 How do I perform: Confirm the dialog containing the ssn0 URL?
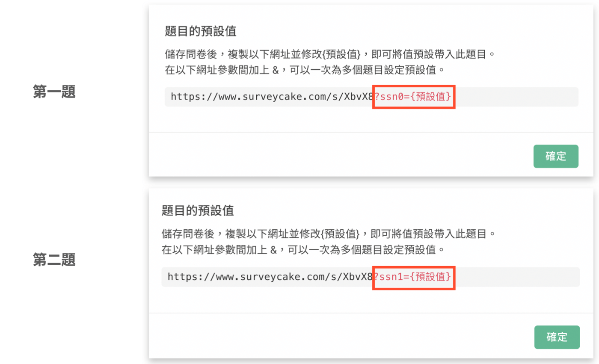coord(556,156)
